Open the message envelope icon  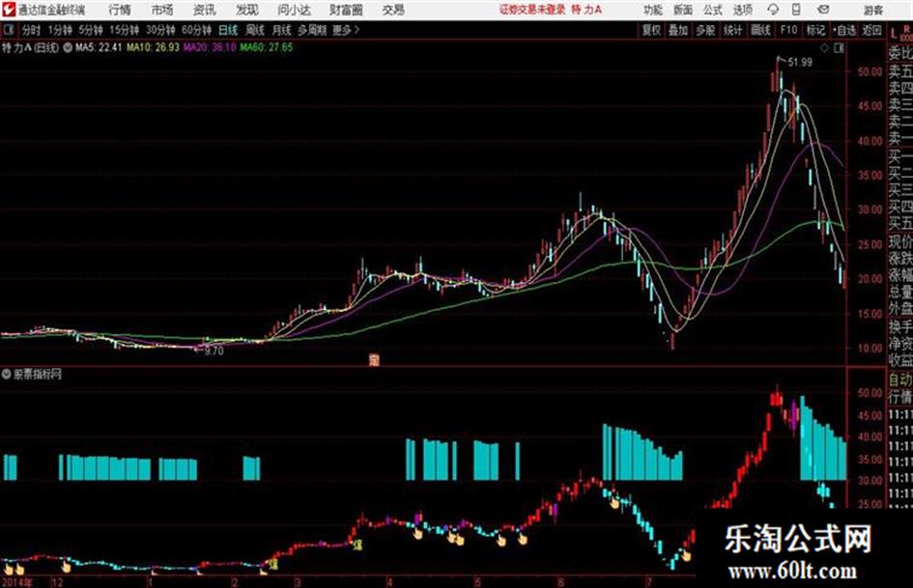823,10
